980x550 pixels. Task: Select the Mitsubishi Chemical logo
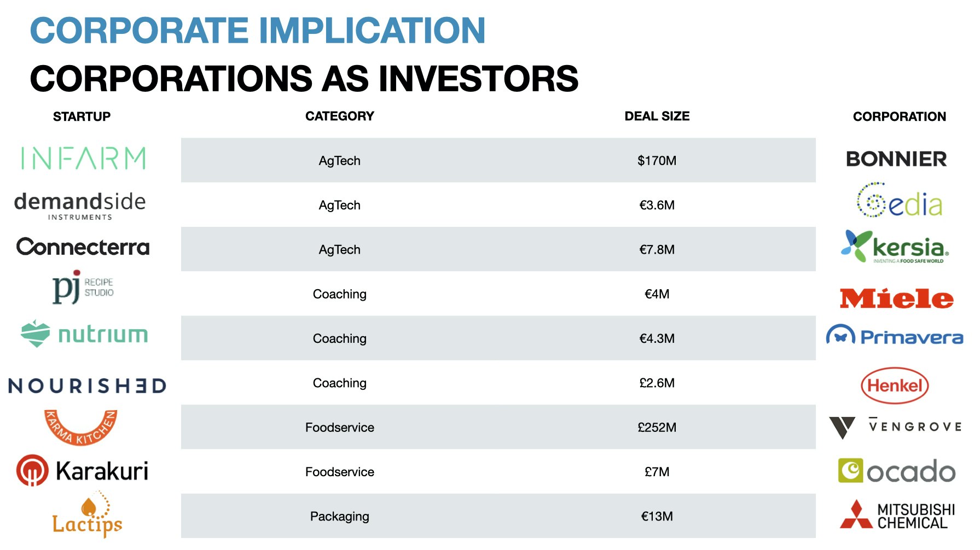(x=897, y=516)
